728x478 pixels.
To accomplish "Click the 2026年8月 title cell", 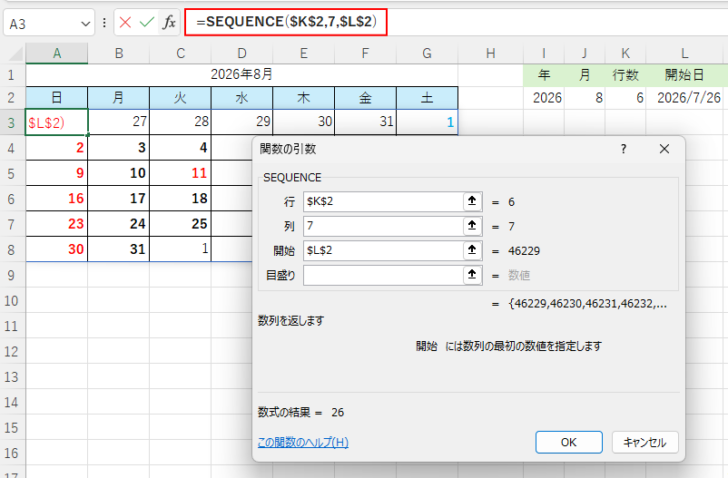I will pyautogui.click(x=242, y=75).
